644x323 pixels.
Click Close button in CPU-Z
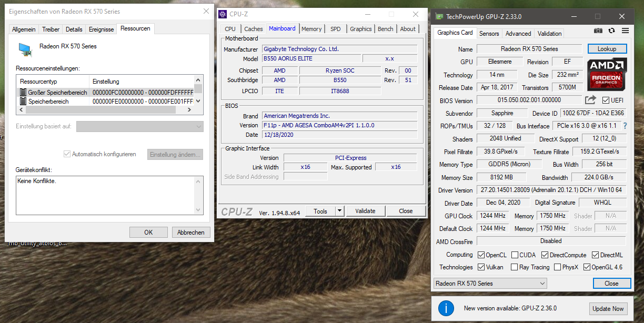[406, 211]
